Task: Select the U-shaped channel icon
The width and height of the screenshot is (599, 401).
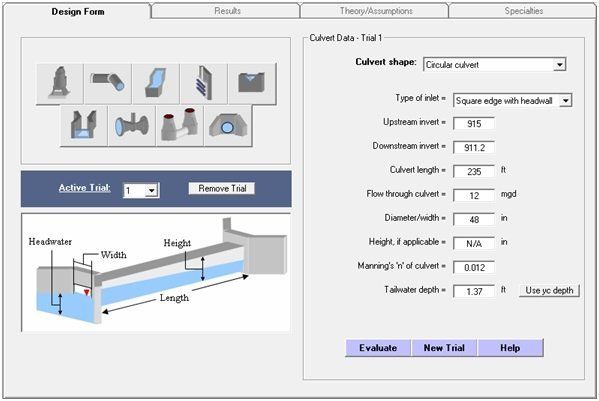Action: click(84, 126)
